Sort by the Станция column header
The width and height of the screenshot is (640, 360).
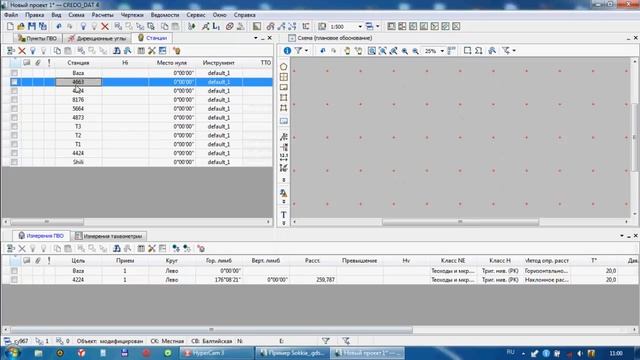[x=78, y=63]
